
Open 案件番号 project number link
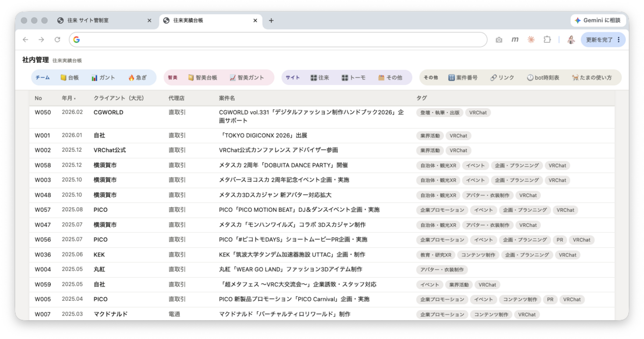(463, 77)
